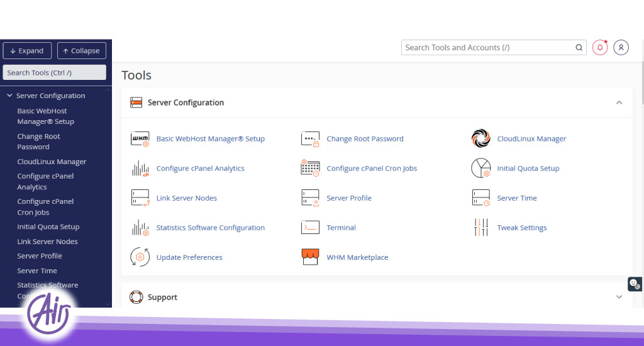
Task: Click the WHM Marketplace storefront icon
Action: [310, 257]
